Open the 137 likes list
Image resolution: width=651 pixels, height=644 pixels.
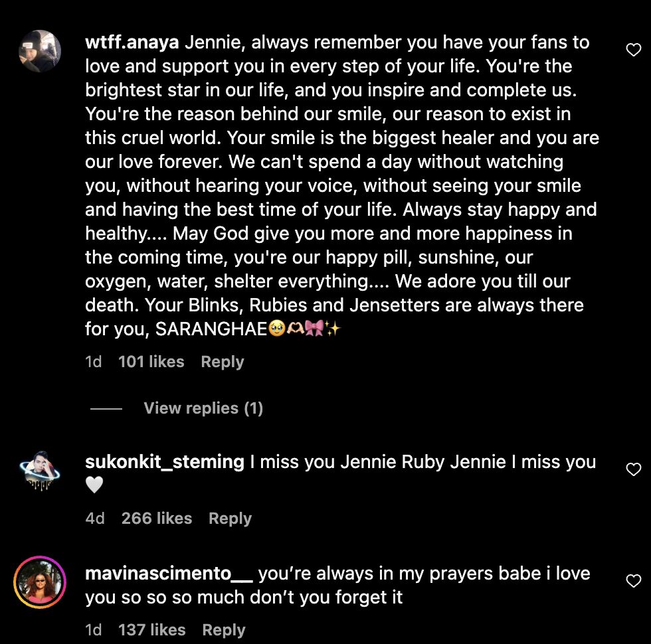tap(151, 630)
